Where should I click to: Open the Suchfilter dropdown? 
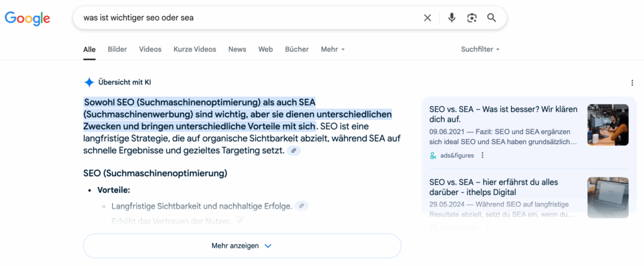point(480,49)
